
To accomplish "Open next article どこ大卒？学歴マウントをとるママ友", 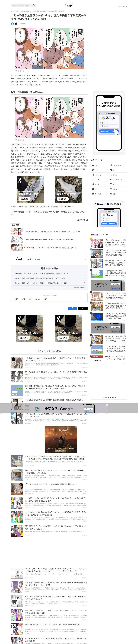I will pyautogui.click(x=49, y=248).
